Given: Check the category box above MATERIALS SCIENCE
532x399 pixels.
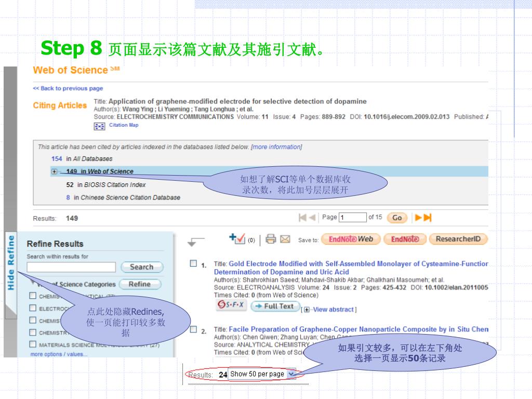Looking at the screenshot, I should (x=33, y=332).
